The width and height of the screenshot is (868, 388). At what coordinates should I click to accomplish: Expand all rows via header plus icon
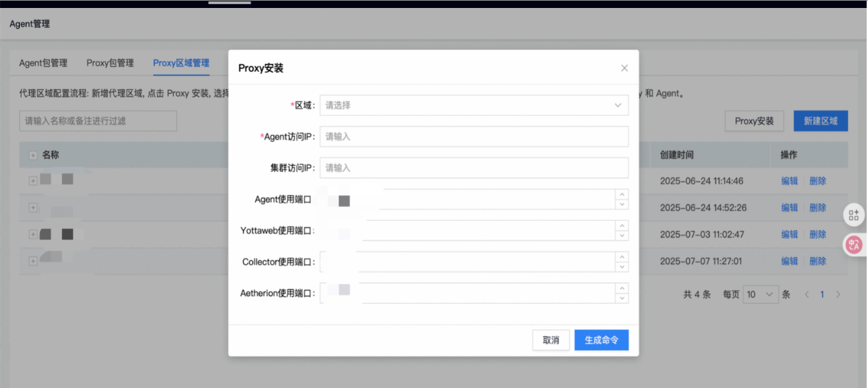(33, 155)
